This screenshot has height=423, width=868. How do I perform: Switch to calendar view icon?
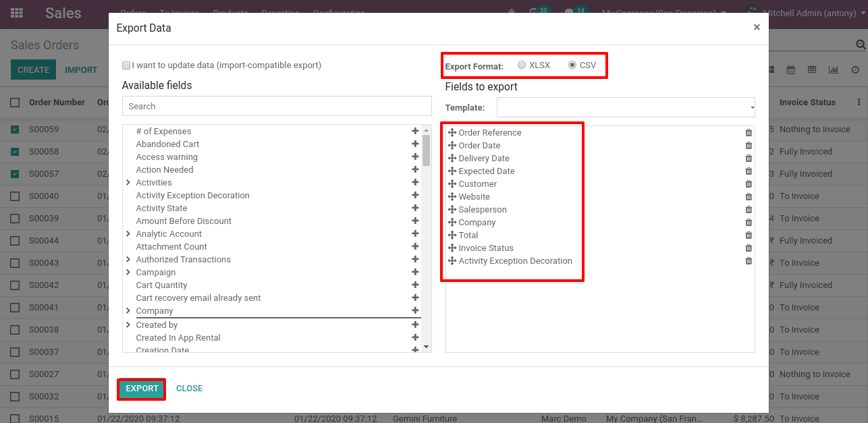pyautogui.click(x=790, y=69)
